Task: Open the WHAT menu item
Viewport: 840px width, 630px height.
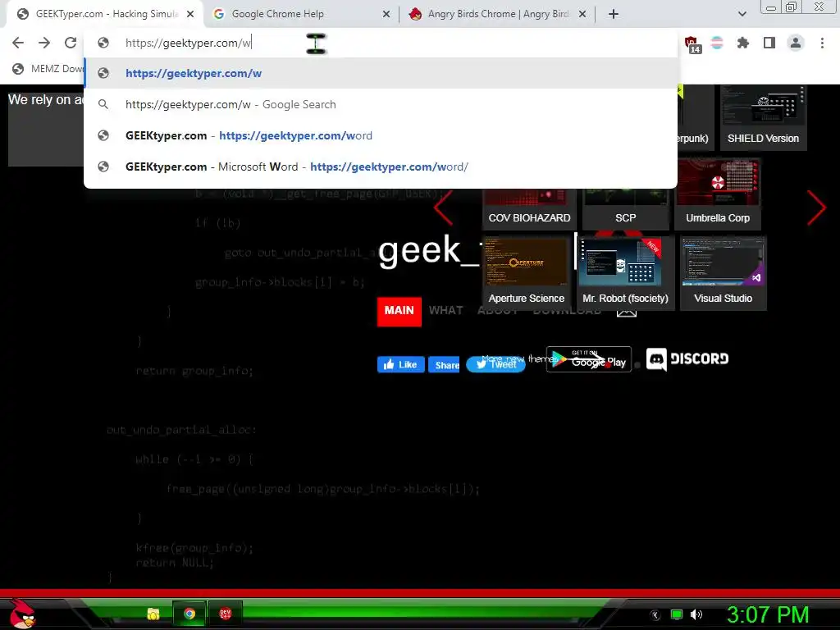Action: [x=445, y=310]
